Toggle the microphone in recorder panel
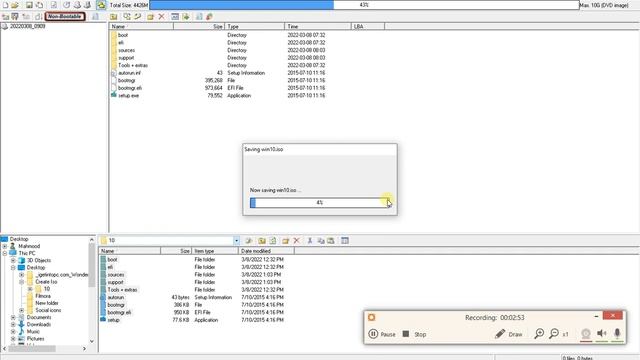640x360 pixels. point(617,333)
